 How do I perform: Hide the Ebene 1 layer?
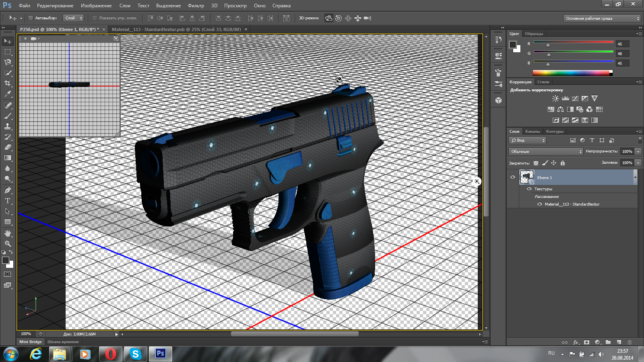pos(513,177)
